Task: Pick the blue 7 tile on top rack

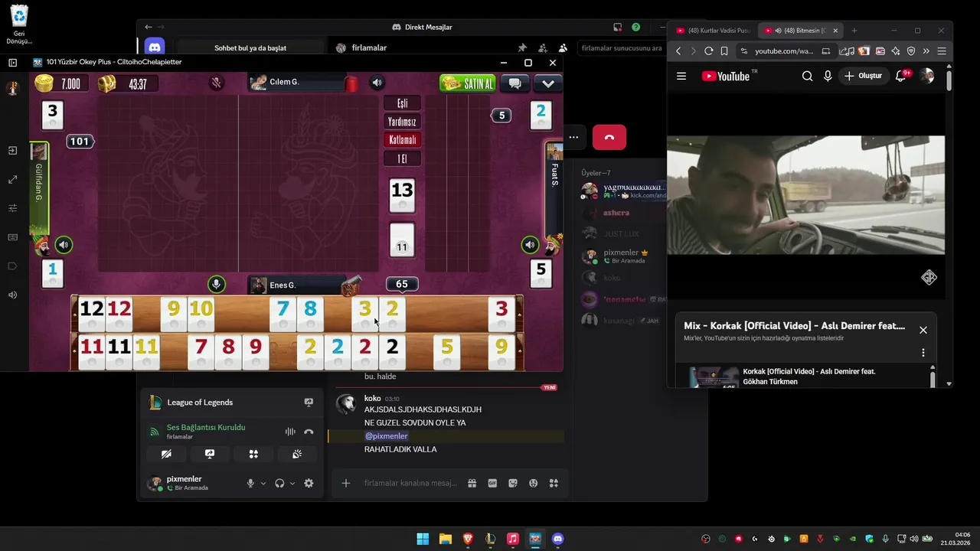Action: [x=283, y=314]
